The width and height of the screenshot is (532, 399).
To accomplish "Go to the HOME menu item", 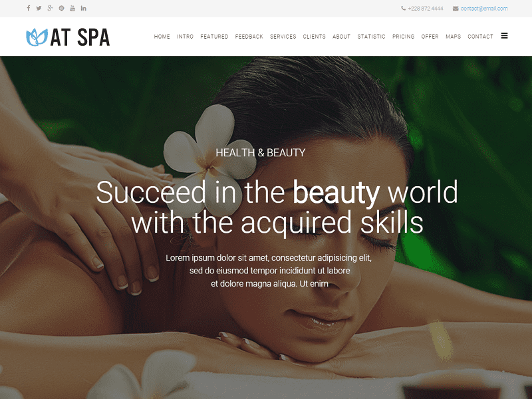I will [162, 37].
